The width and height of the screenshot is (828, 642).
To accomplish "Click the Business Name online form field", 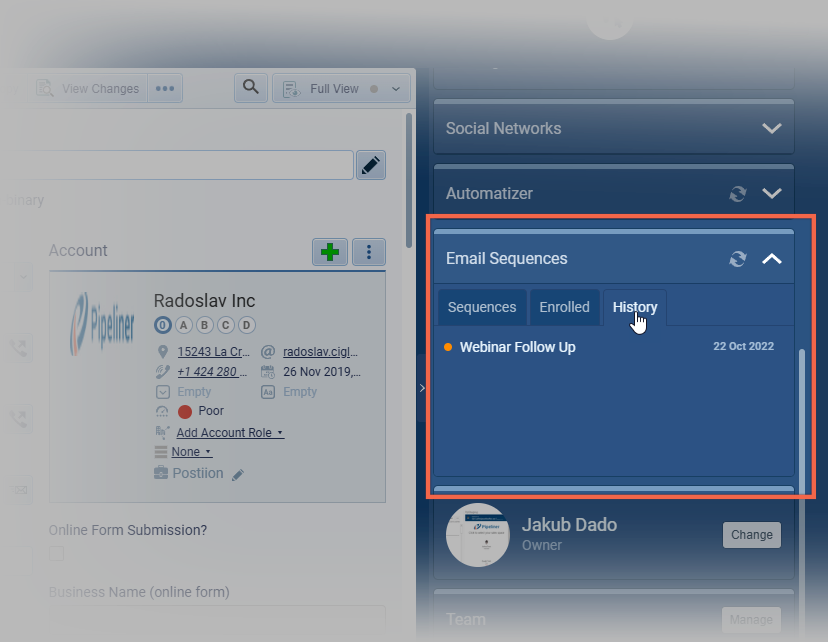I will pos(217,618).
